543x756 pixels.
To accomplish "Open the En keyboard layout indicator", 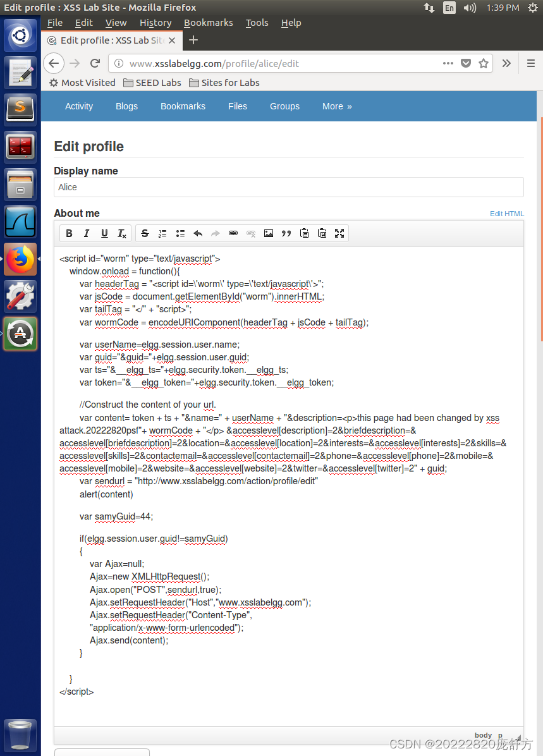I will coord(449,8).
